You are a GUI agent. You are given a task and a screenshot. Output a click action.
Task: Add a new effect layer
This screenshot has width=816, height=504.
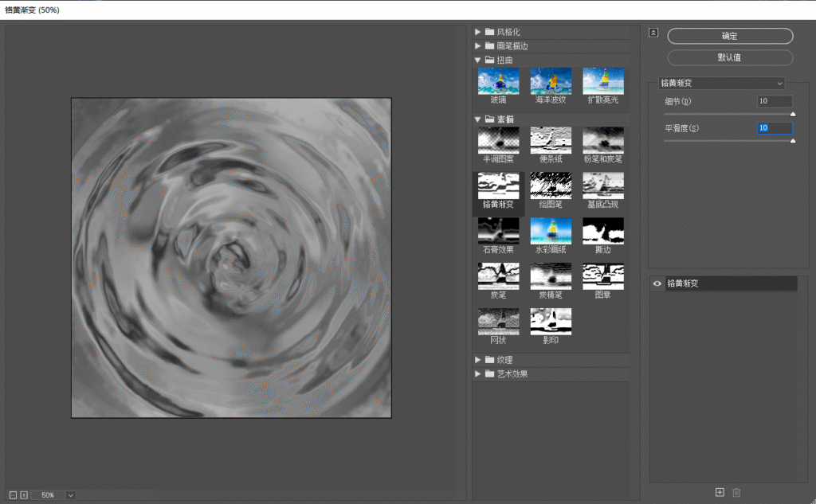720,492
